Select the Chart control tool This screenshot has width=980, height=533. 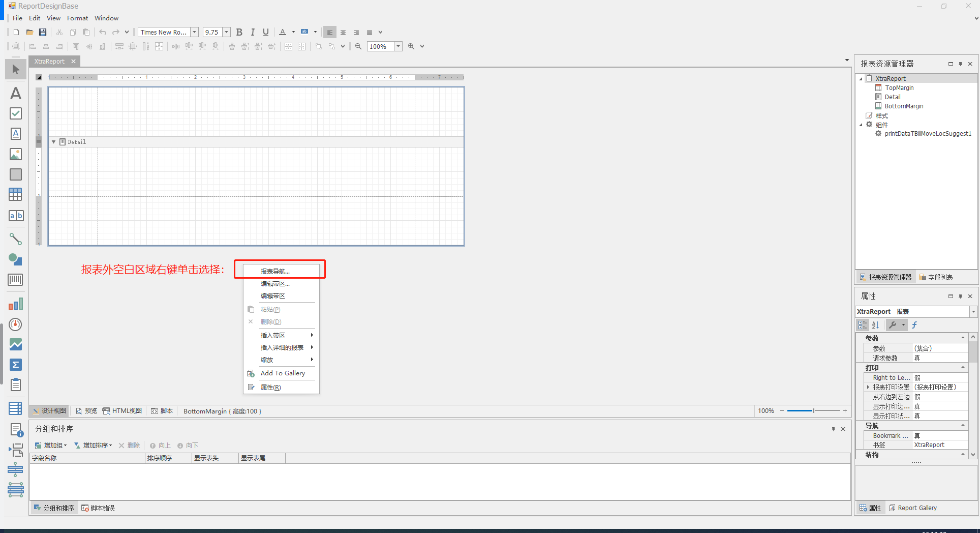tap(16, 304)
